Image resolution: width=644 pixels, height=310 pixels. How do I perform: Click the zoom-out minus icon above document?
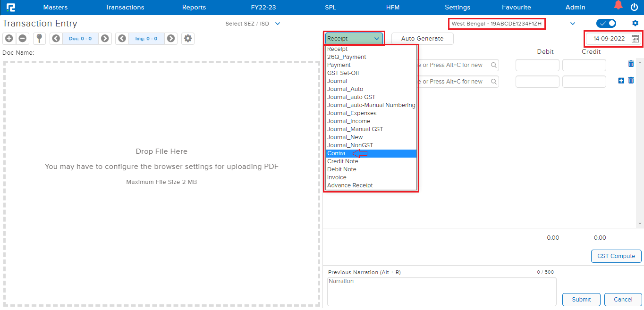click(22, 39)
